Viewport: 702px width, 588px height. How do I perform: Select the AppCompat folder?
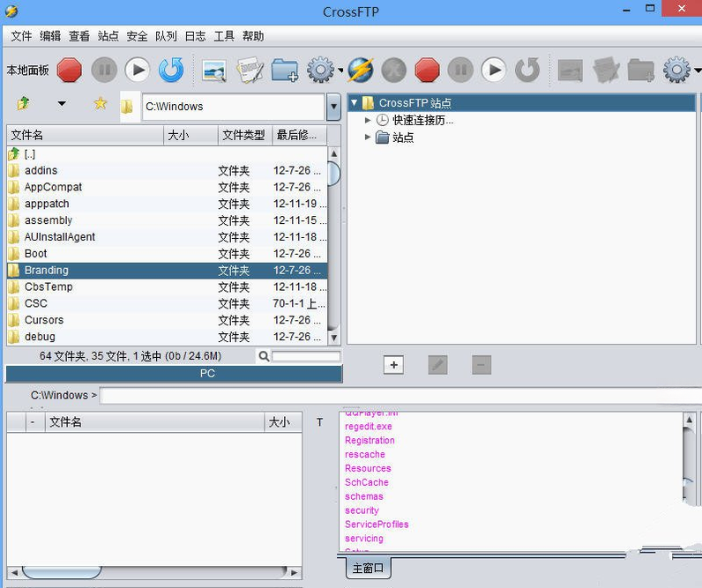tap(167, 187)
